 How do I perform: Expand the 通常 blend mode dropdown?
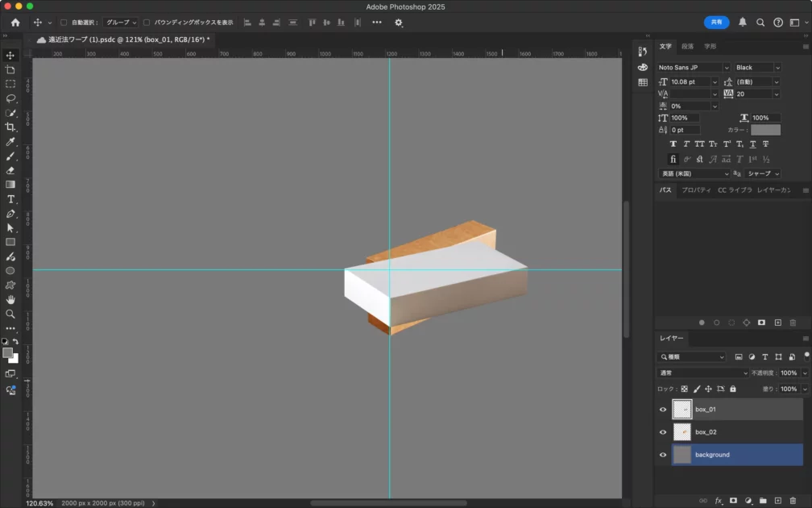coord(703,373)
